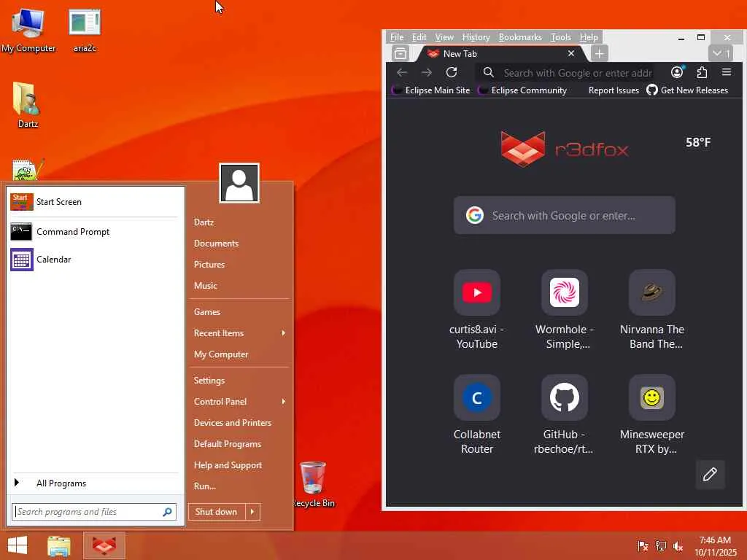Open the Start Screen shortcut
The height and width of the screenshot is (560, 747).
(94, 202)
